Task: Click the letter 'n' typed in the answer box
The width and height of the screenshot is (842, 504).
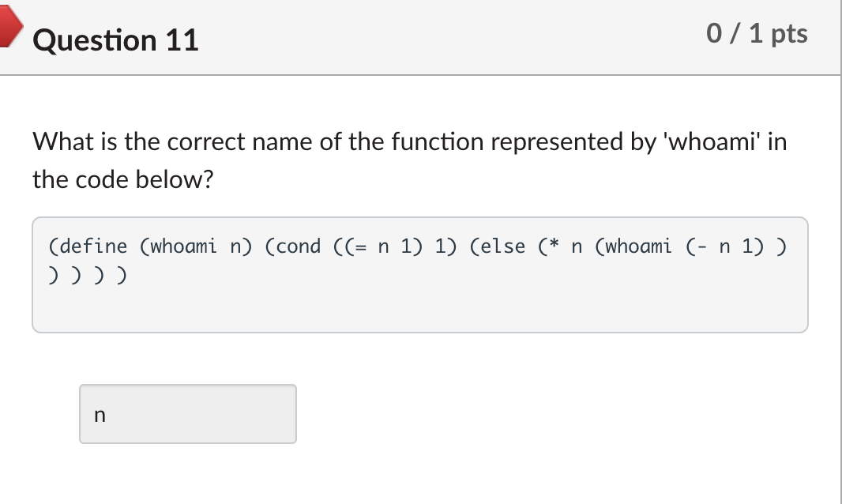Action: click(100, 415)
